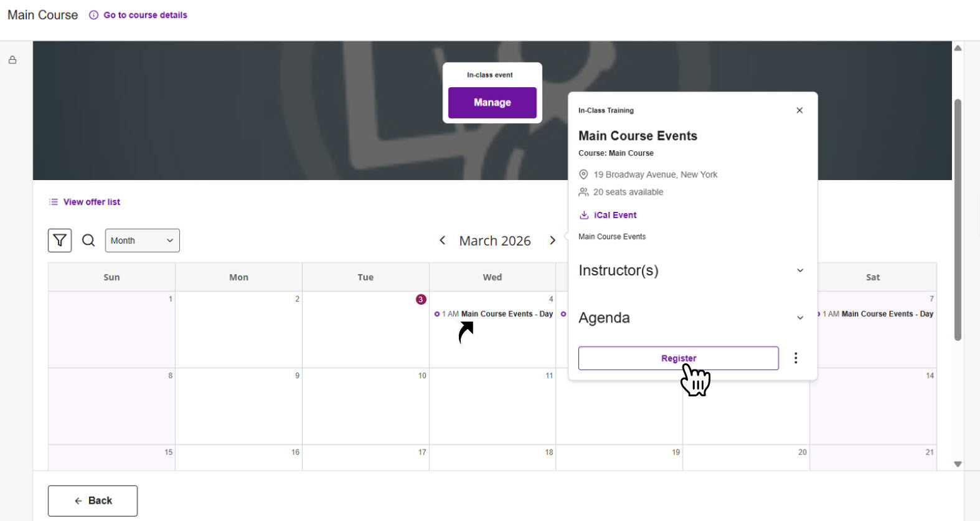This screenshot has width=980, height=521.
Task: Go to next month with the right arrow
Action: coord(552,240)
